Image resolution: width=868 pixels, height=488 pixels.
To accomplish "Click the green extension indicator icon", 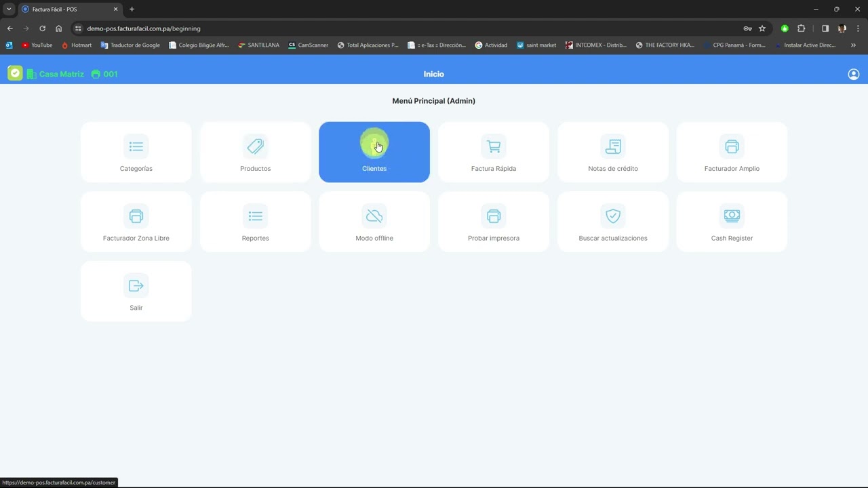I will click(785, 28).
